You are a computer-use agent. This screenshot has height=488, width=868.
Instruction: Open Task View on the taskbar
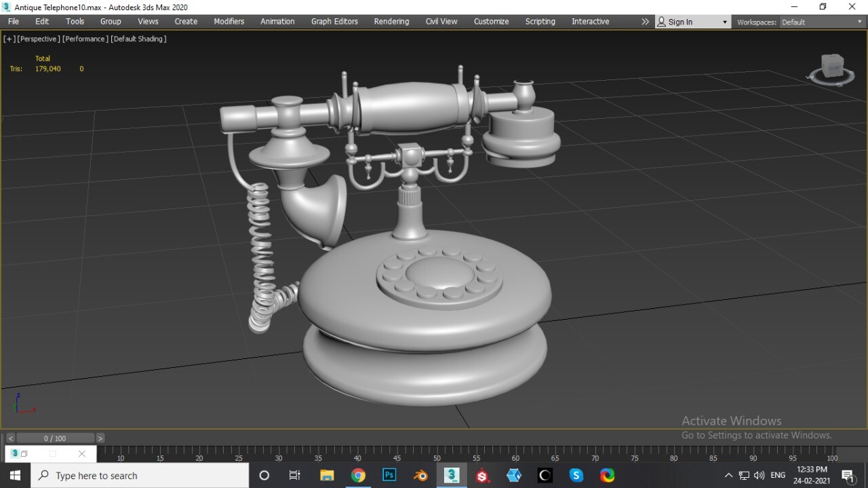click(294, 476)
